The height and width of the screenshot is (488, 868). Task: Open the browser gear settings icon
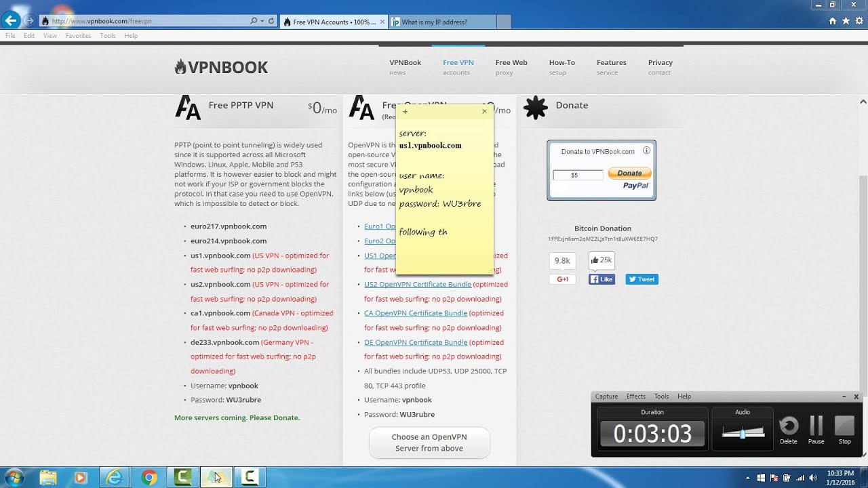pyautogui.click(x=859, y=21)
